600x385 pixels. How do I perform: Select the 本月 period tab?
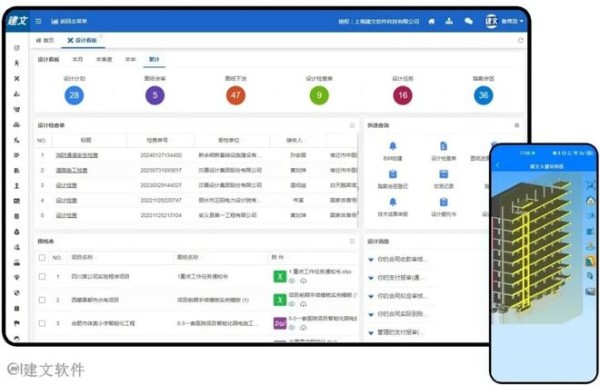78,59
